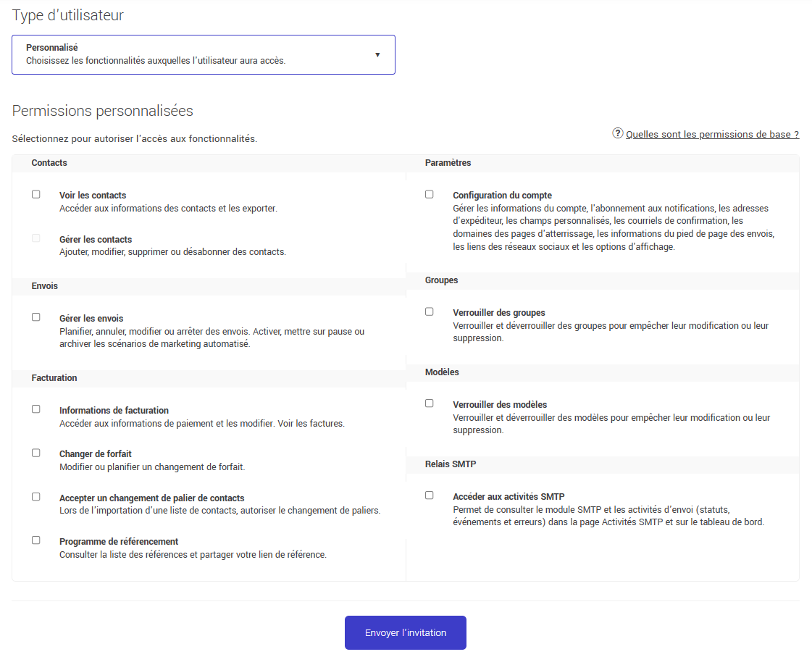Enable 'Programme de référencement'

coord(35,540)
